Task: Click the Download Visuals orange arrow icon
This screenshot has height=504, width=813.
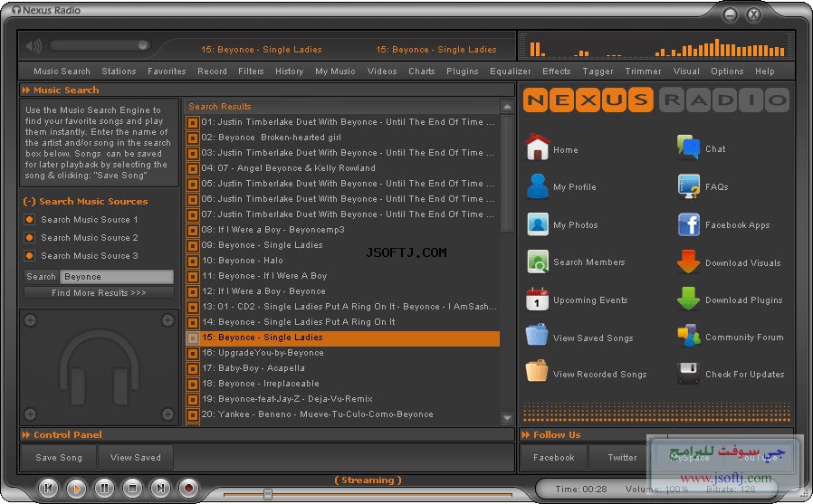Action: click(x=689, y=262)
